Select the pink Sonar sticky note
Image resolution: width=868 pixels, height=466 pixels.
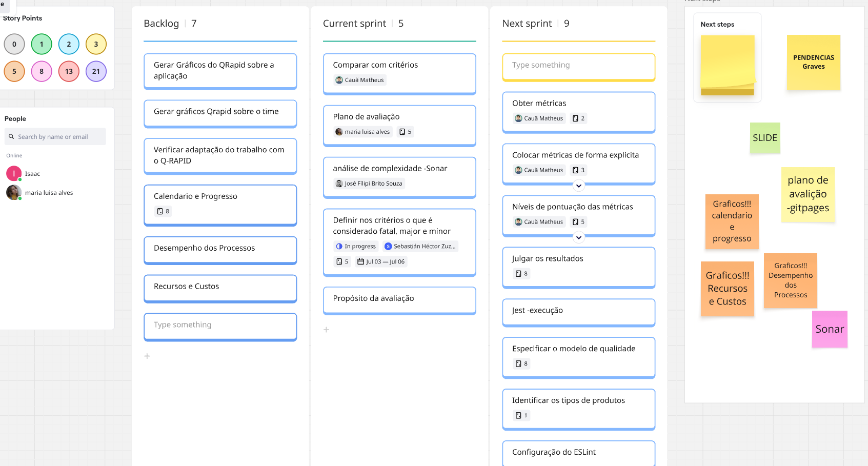coord(830,329)
